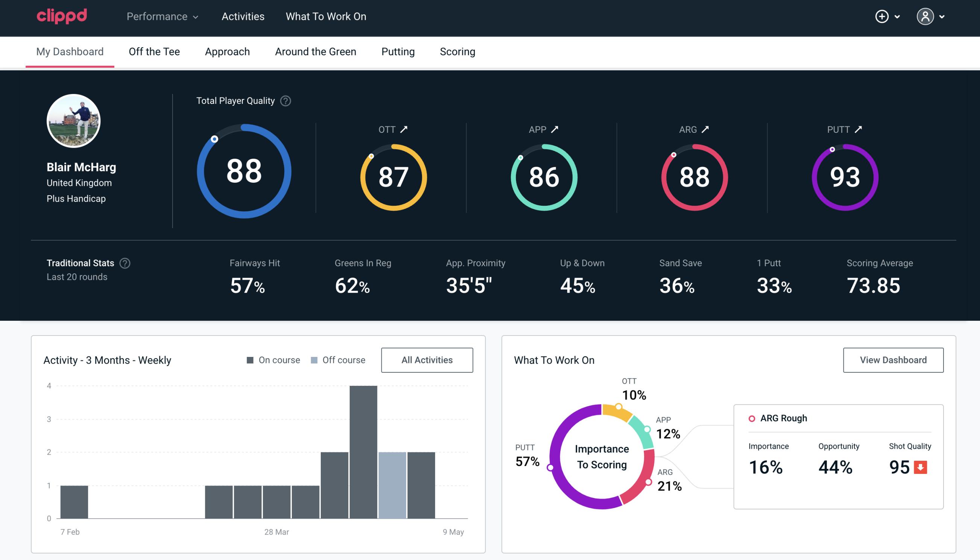Switch to the Scoring tab
This screenshot has width=980, height=560.
click(458, 51)
